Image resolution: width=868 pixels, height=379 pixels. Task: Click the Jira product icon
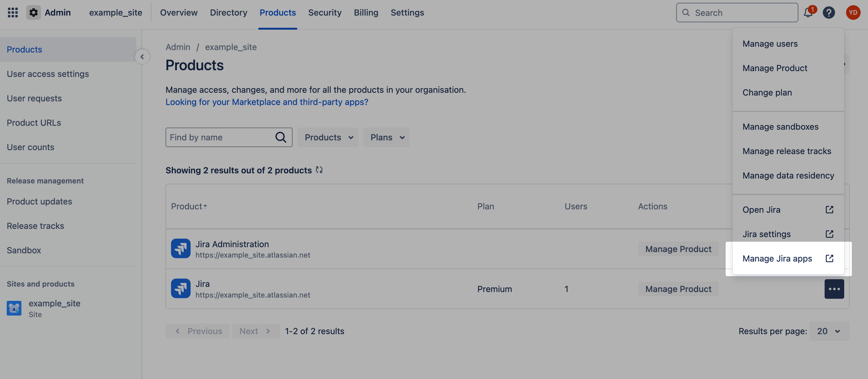(181, 288)
